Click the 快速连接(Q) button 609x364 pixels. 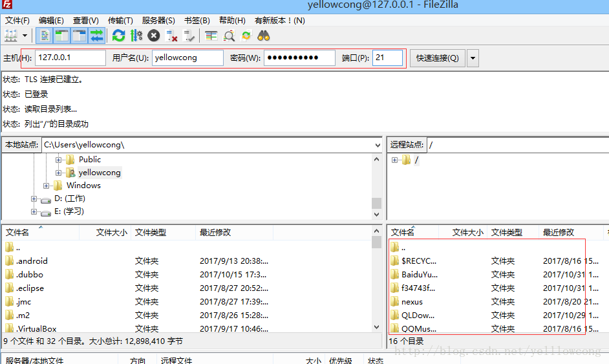point(437,58)
